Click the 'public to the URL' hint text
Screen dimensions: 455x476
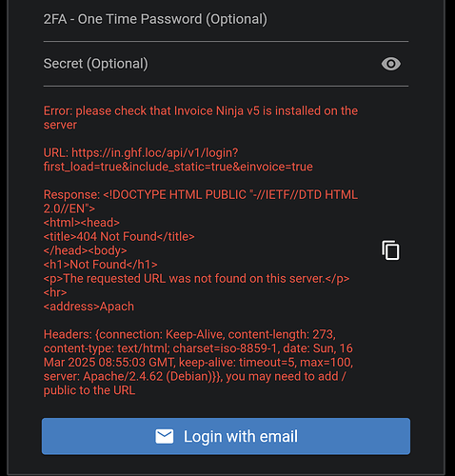[89, 390]
